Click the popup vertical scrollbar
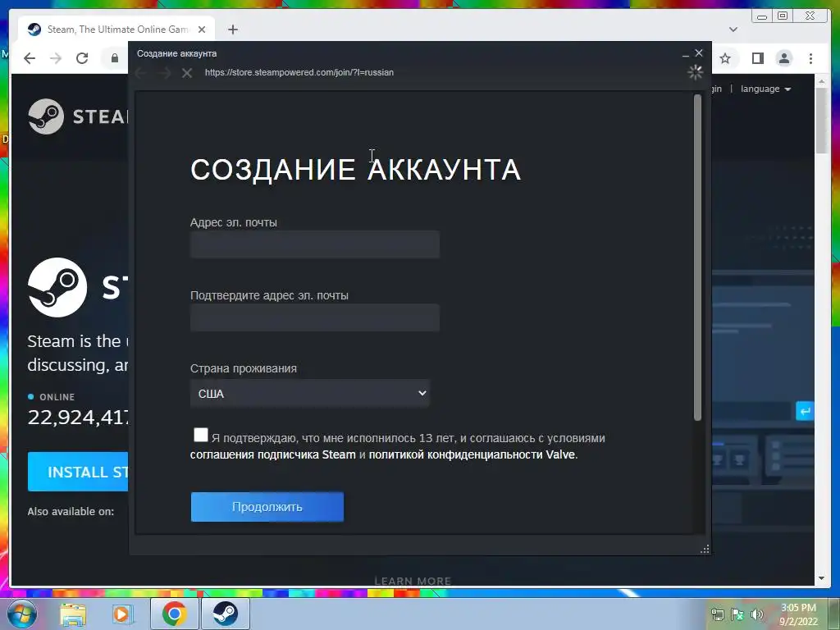The image size is (840, 630). click(697, 257)
